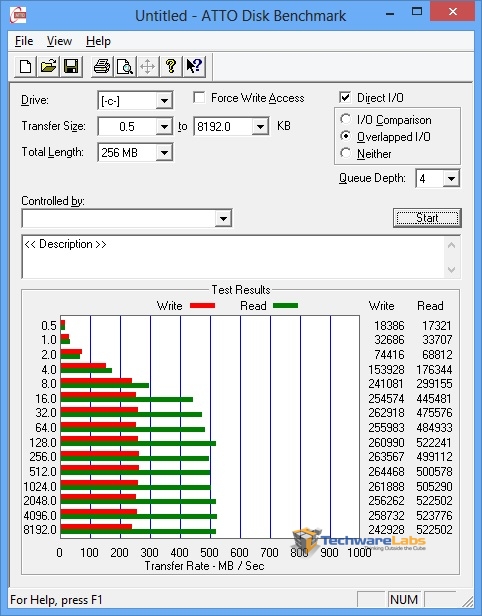Click the ATTO app icon in title bar

(18, 15)
